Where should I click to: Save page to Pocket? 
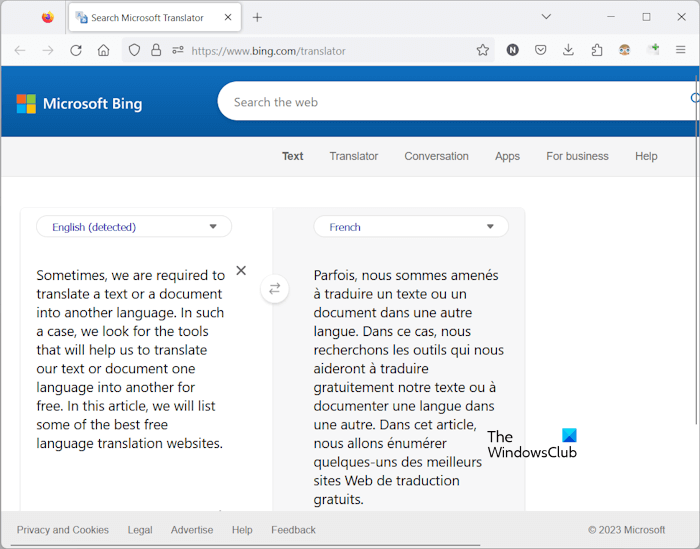coord(540,50)
